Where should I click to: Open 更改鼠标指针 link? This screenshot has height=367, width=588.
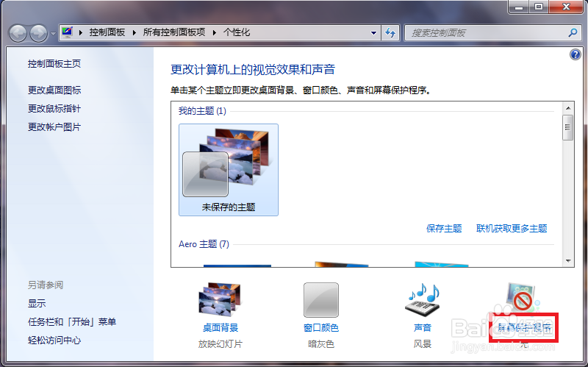(x=54, y=108)
